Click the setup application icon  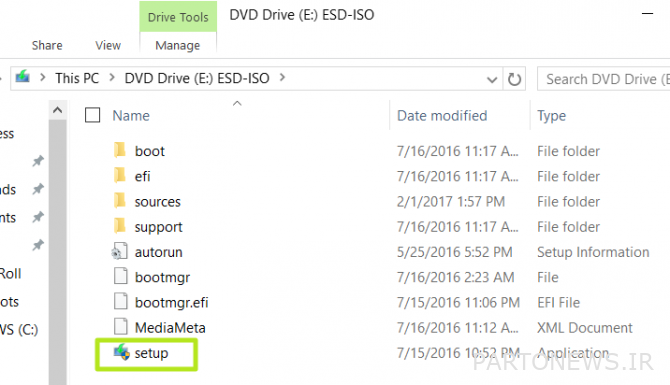[x=121, y=352]
